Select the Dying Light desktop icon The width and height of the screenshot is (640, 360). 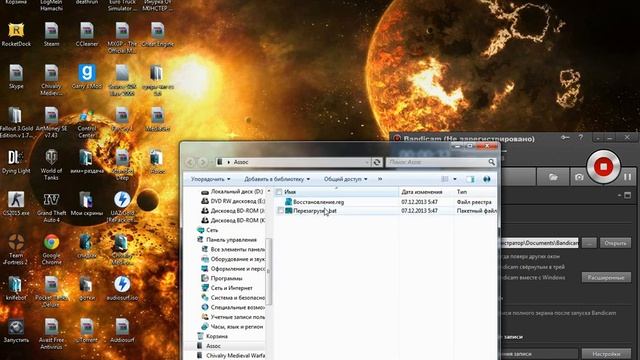coord(16,162)
